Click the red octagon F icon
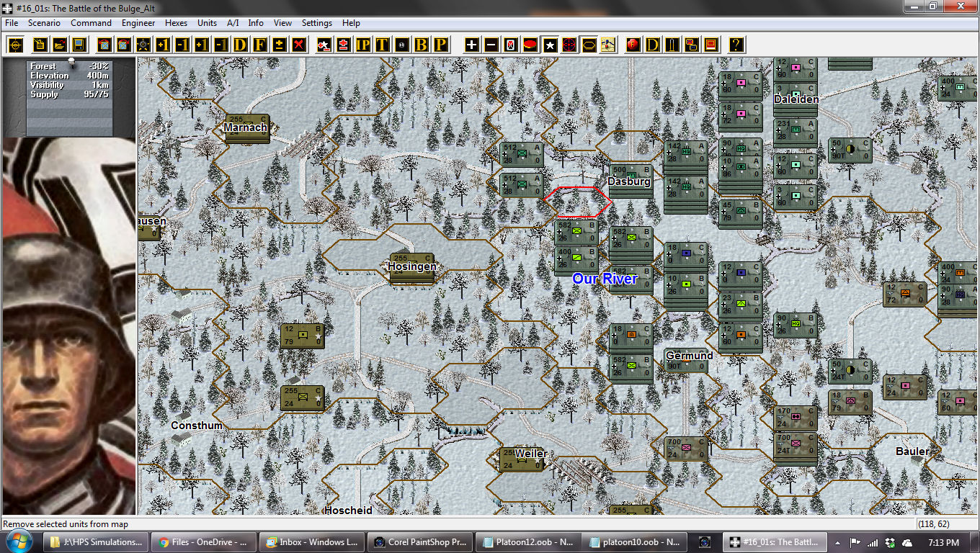 [x=633, y=45]
